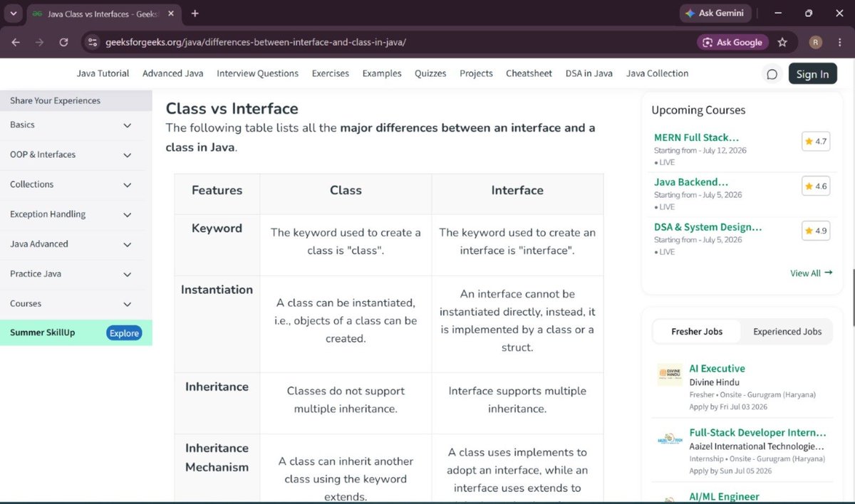Click the Sign In button

[812, 74]
